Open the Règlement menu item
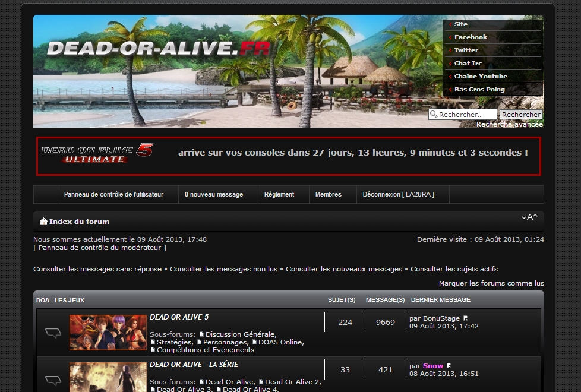This screenshot has width=581, height=392. [279, 194]
